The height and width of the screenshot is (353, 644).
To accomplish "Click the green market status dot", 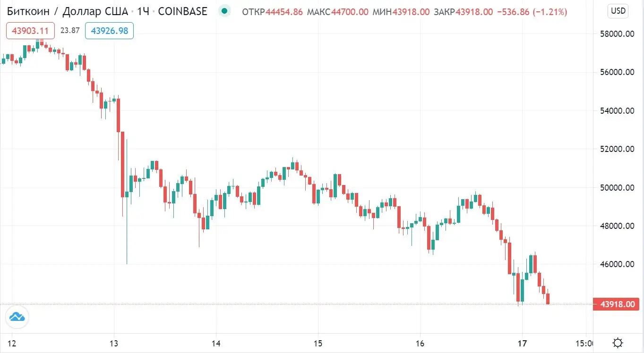I will tap(224, 11).
